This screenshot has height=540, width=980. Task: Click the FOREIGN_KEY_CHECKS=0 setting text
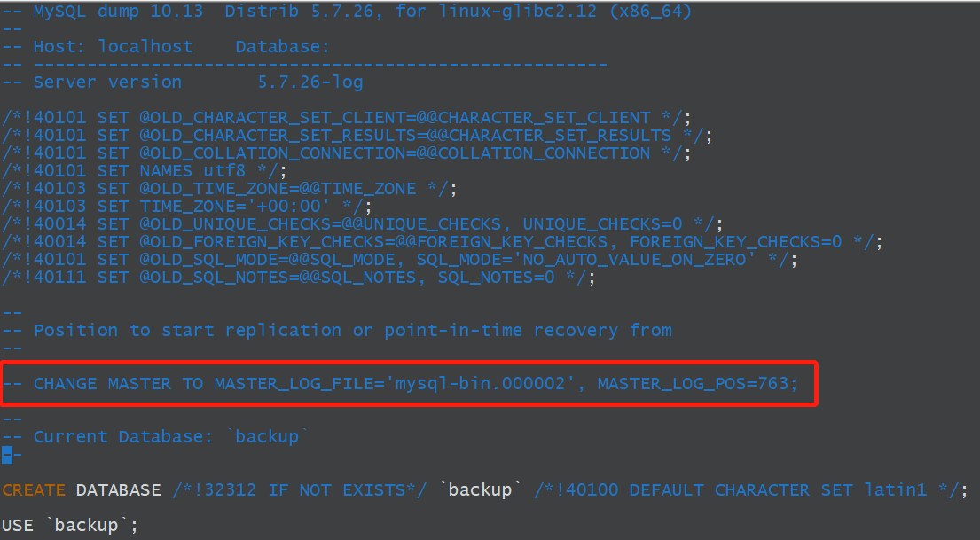click(735, 241)
